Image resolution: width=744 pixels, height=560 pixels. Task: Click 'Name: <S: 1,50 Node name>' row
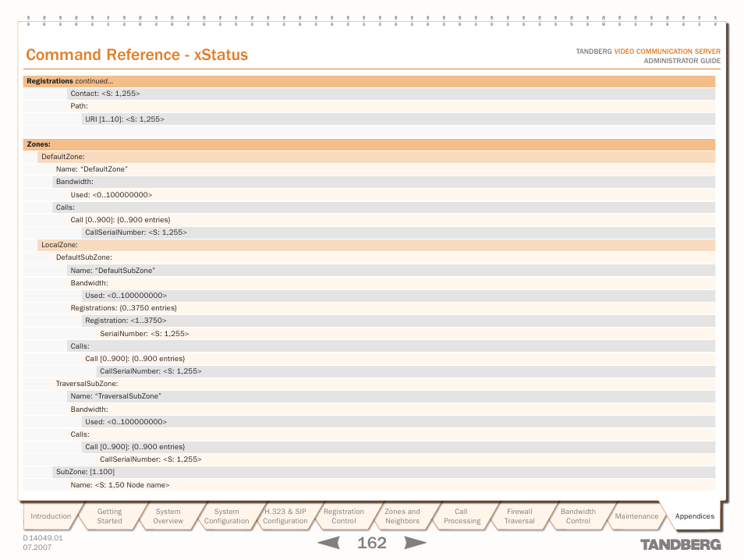391,485
